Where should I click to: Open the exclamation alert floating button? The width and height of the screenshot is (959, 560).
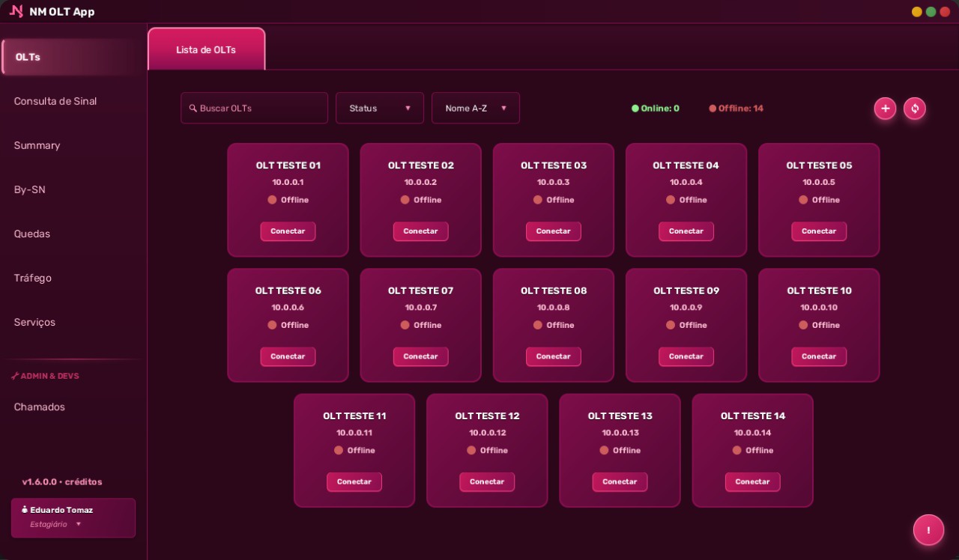[928, 530]
